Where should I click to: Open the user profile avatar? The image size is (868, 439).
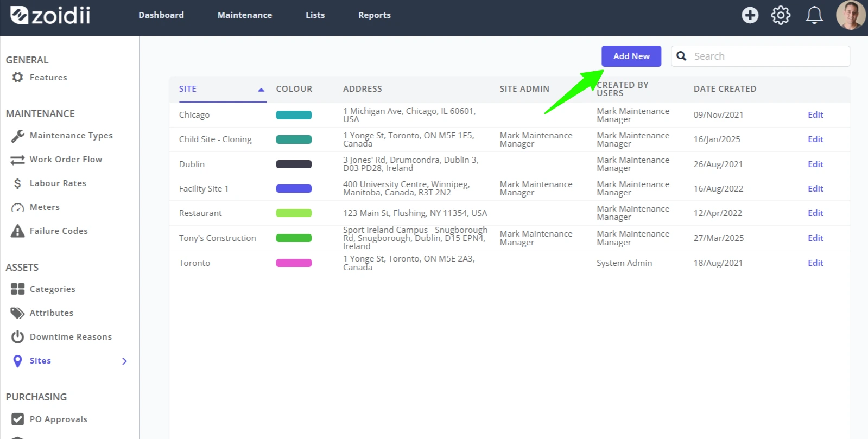click(x=851, y=15)
